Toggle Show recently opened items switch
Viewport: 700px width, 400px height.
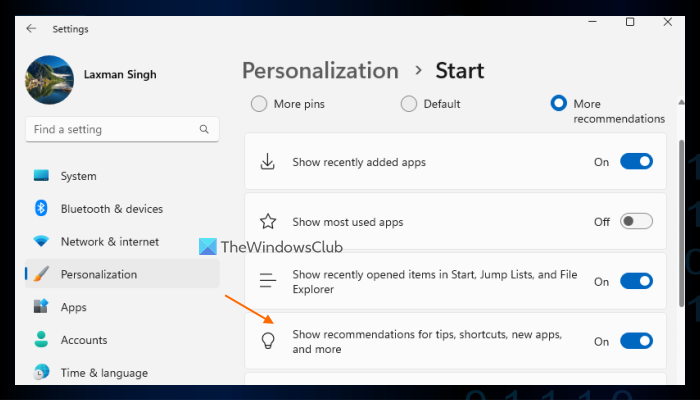click(x=636, y=281)
